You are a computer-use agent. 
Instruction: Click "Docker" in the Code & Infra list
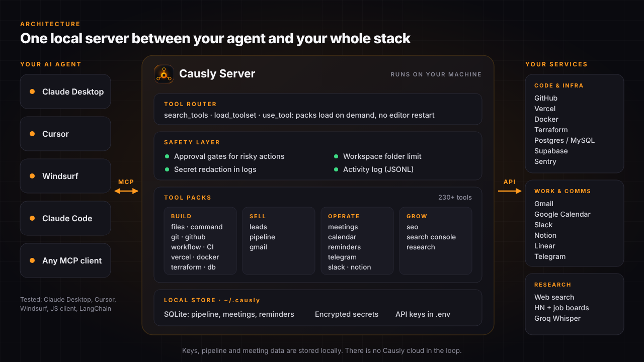(546, 119)
